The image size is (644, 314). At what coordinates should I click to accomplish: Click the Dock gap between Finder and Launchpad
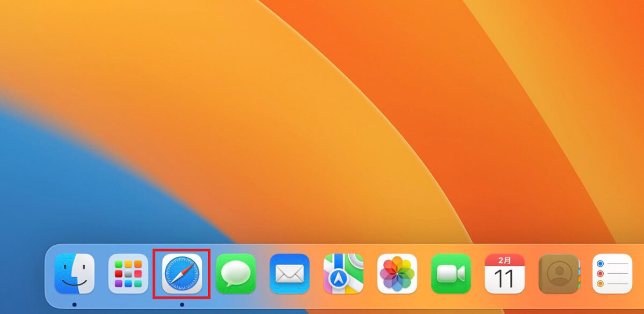(x=101, y=274)
